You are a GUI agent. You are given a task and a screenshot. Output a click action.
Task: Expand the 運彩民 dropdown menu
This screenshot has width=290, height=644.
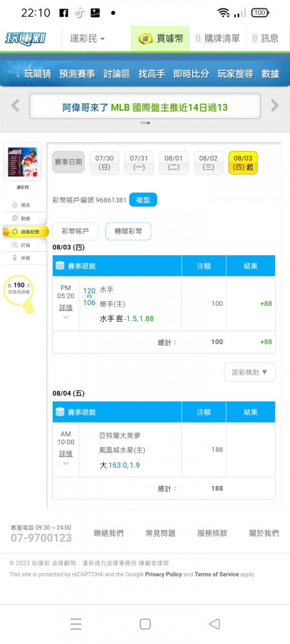(x=88, y=39)
